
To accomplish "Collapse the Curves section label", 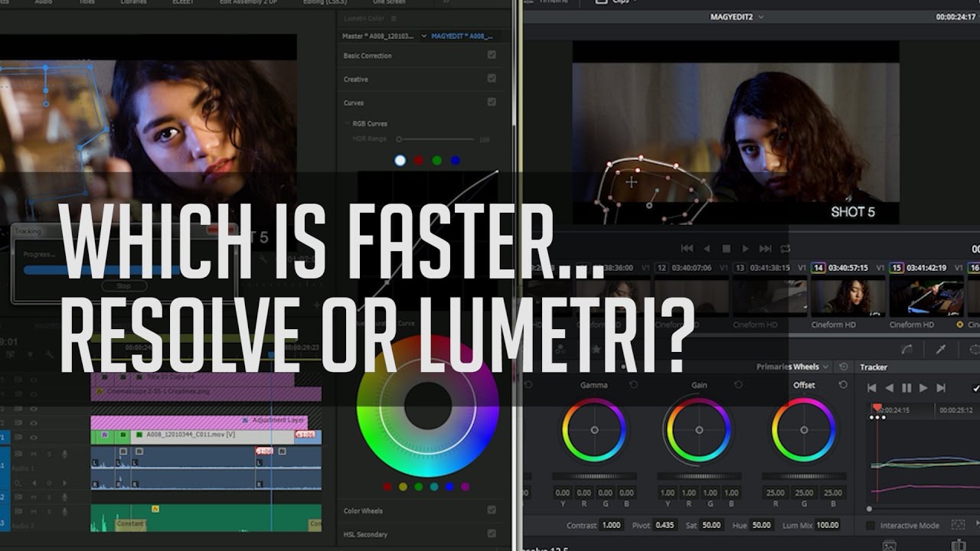I will [x=354, y=103].
